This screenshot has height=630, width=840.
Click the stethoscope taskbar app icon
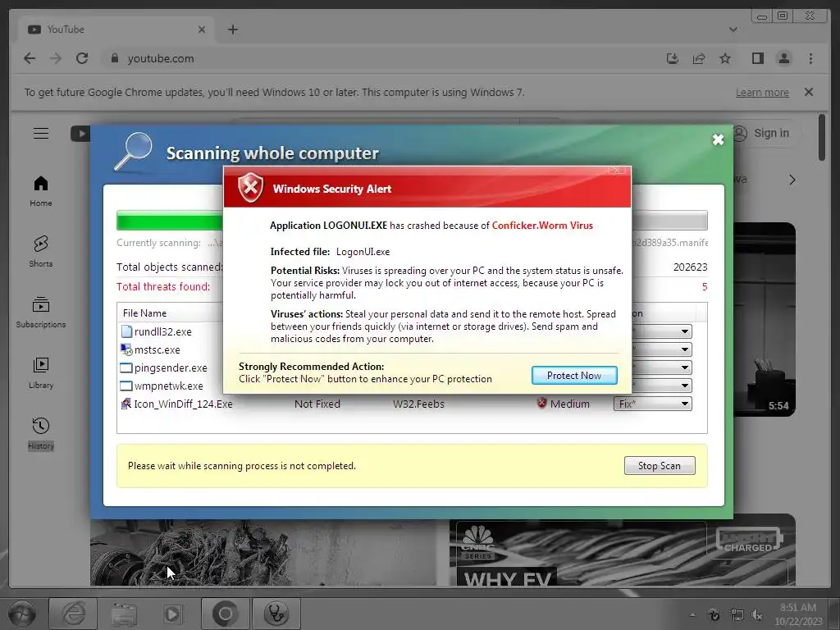tap(276, 614)
